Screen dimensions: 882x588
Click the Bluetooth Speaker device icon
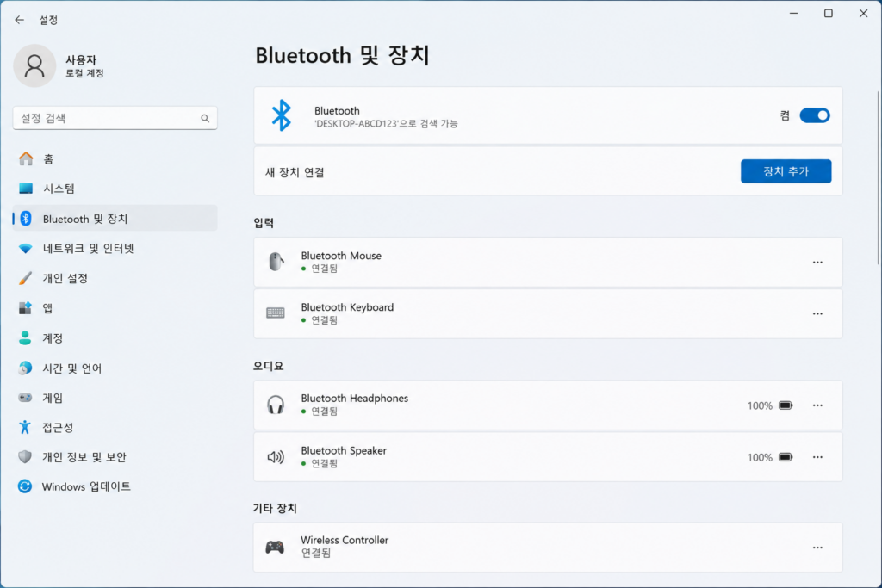(276, 457)
